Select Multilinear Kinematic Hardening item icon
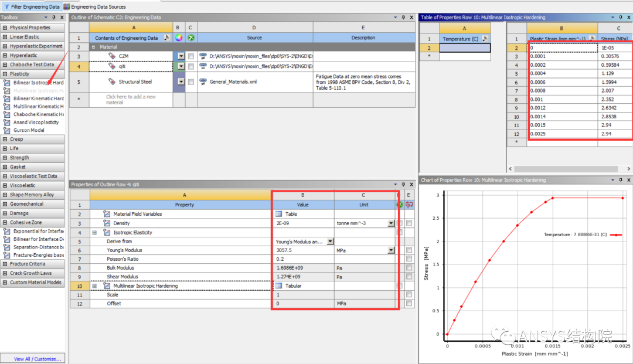The width and height of the screenshot is (633, 364). point(7,107)
